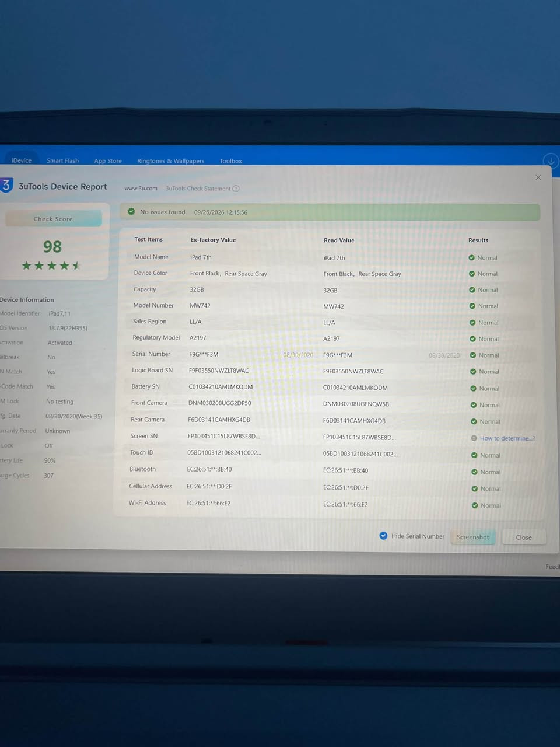Open the App Store tab
560x747 pixels.
[x=108, y=161]
